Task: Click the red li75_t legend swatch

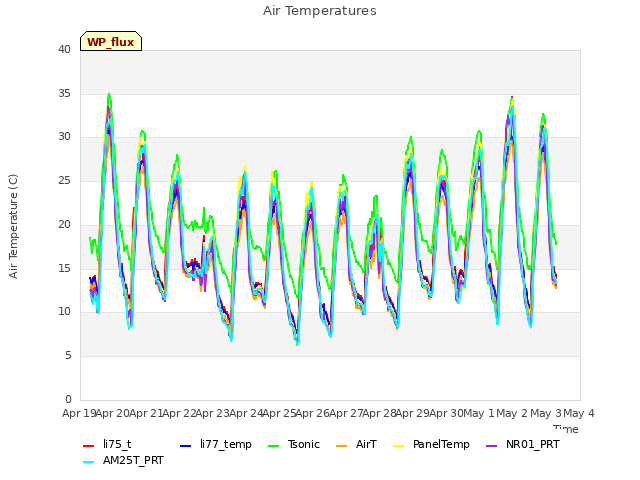Action: click(x=89, y=446)
